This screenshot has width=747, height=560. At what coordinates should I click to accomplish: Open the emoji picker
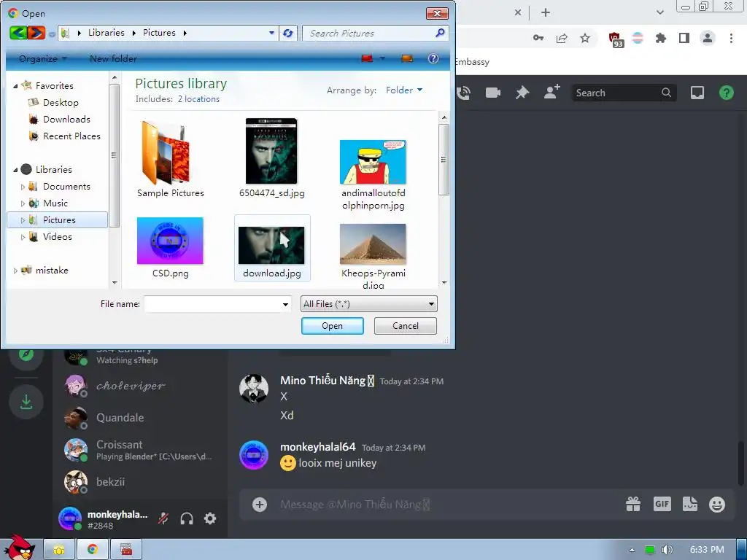(717, 505)
